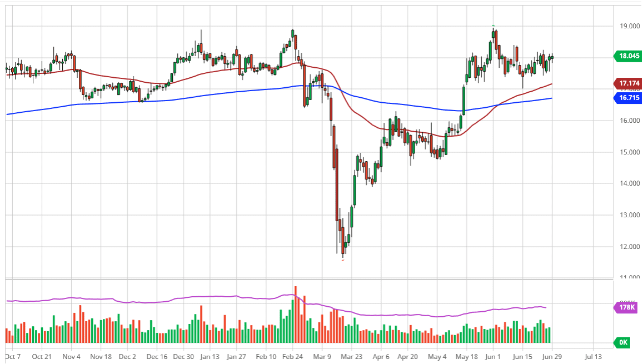Click the 12.000 price axis label
This screenshot has width=643, height=364.
[x=628, y=247]
